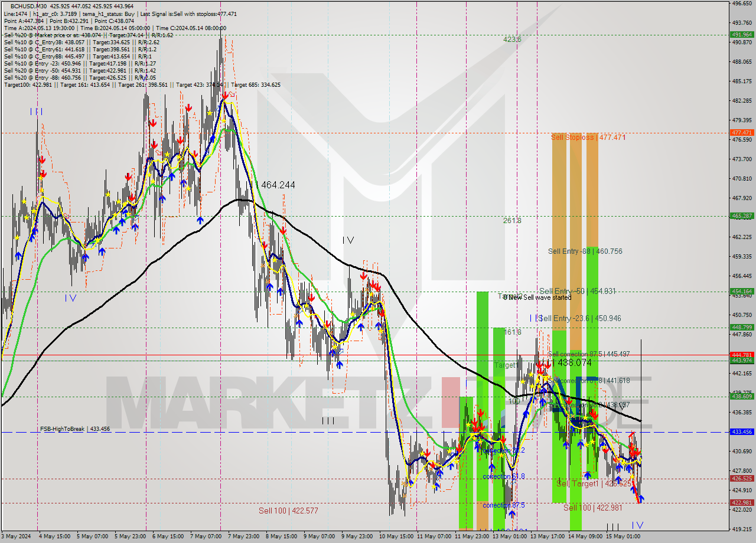This screenshot has height=543, width=756.
Task: Click the 'Time A:2024.05.13 19:30:00' line
Action: tap(115, 28)
